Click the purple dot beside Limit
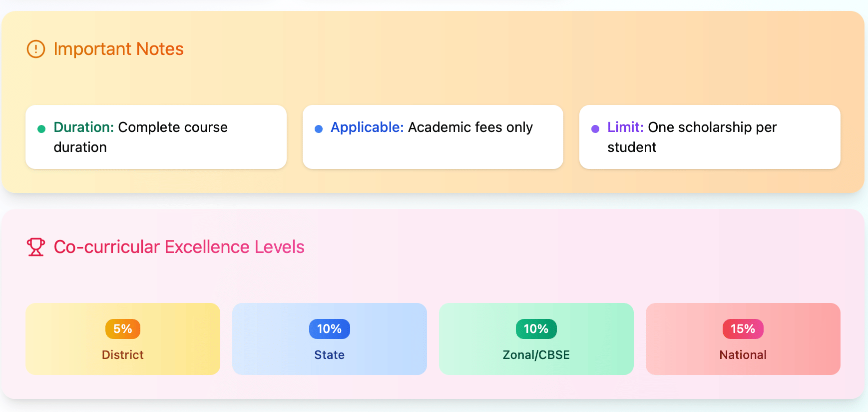The height and width of the screenshot is (412, 868). 595,129
